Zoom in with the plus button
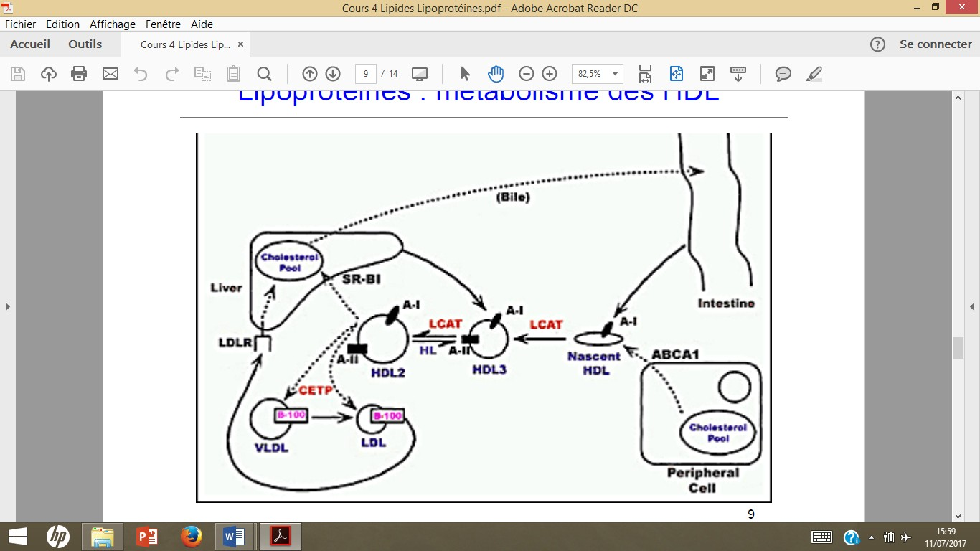The width and height of the screenshot is (980, 551). click(550, 74)
